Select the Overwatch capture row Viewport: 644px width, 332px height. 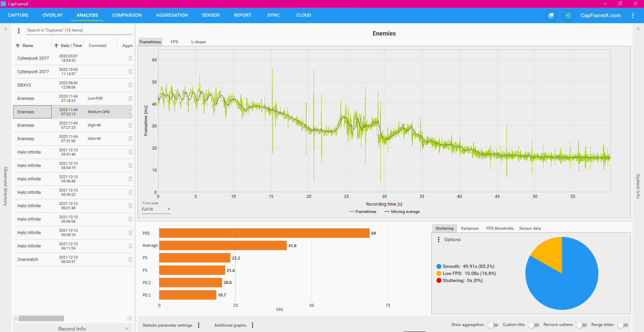tap(73, 259)
